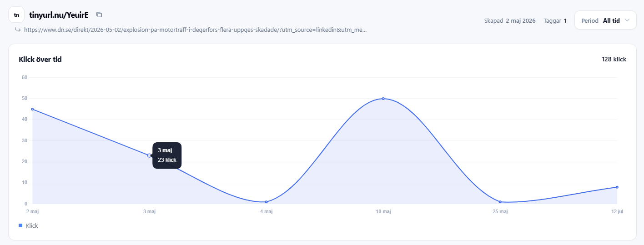Click the Period dropdown chevron arrow
This screenshot has height=245, width=644.
pos(628,20)
